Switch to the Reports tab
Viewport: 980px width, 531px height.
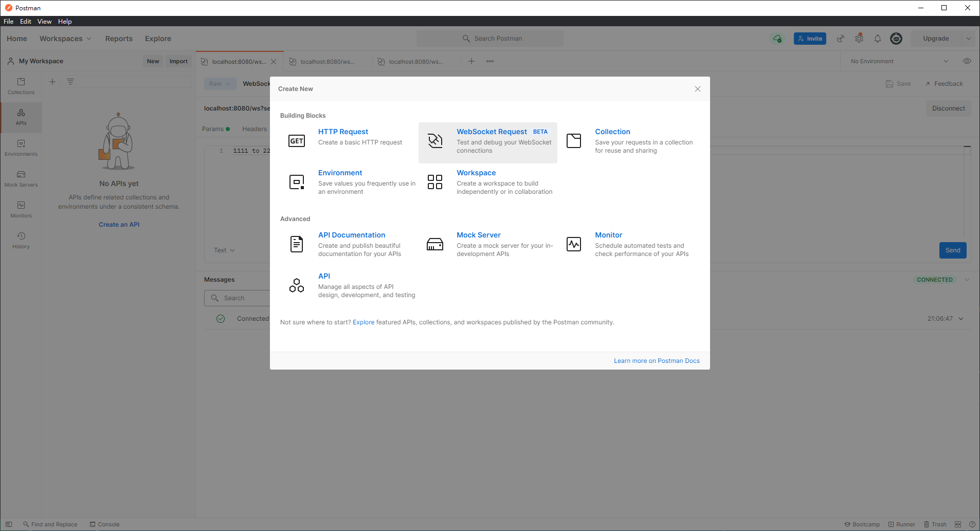pyautogui.click(x=119, y=39)
